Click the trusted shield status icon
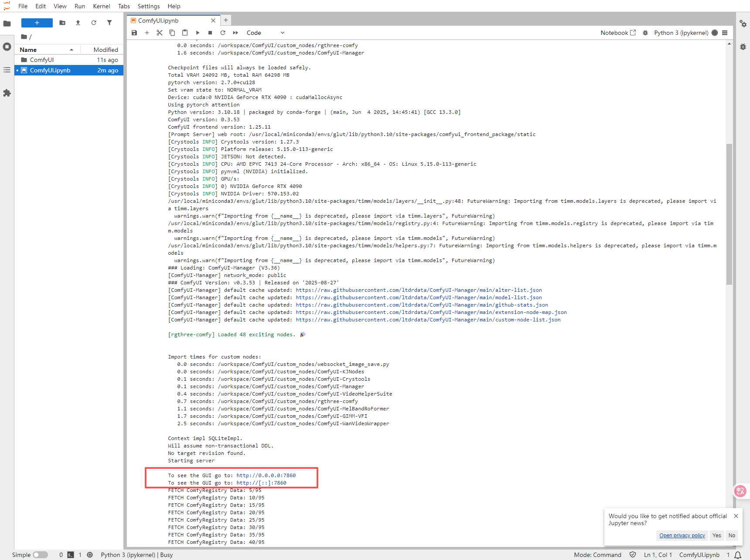 coord(633,555)
